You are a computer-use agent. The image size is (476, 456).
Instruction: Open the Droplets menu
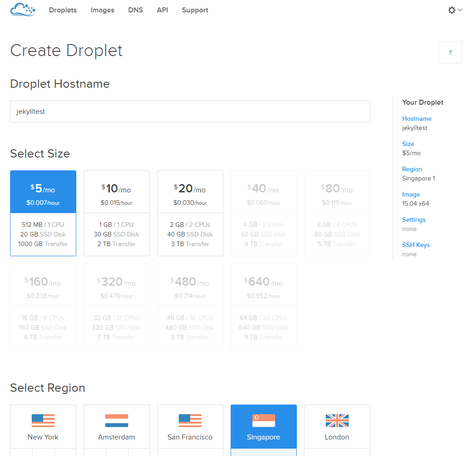(63, 10)
